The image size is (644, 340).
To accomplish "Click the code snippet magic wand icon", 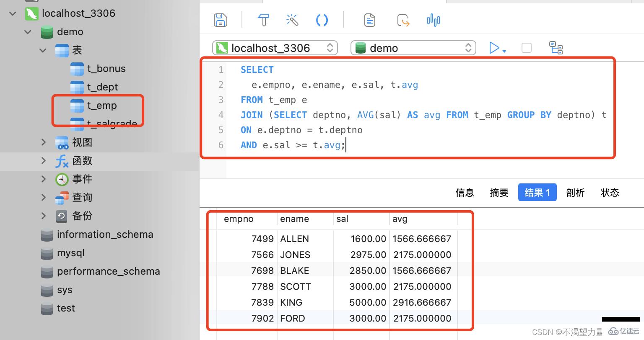I will pos(292,20).
